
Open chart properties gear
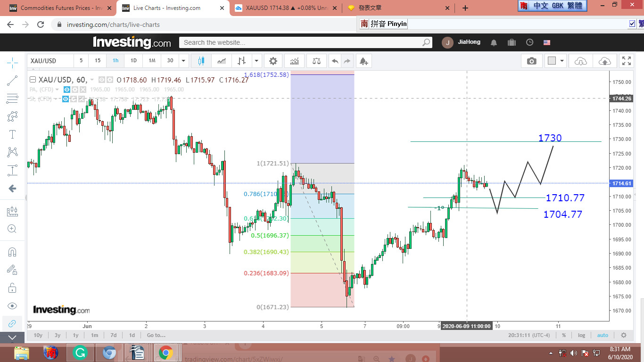pyautogui.click(x=273, y=61)
